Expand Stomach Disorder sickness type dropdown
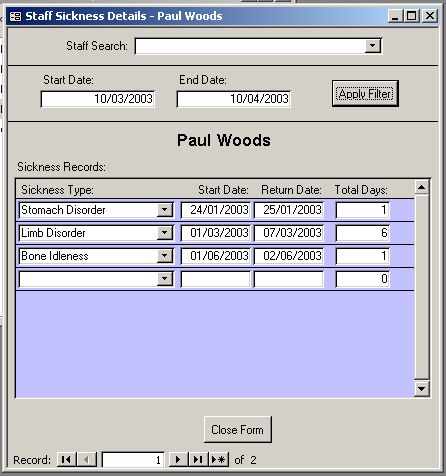 pos(165,210)
